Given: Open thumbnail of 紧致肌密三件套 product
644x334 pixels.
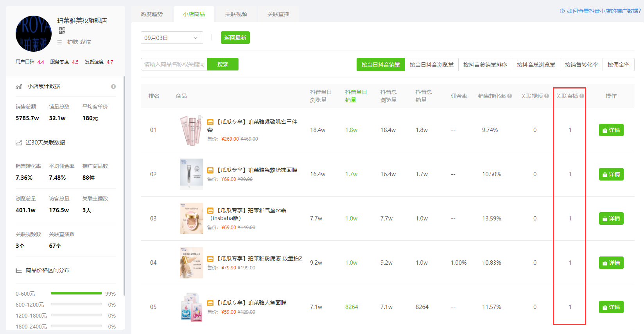Looking at the screenshot, I should (x=192, y=130).
